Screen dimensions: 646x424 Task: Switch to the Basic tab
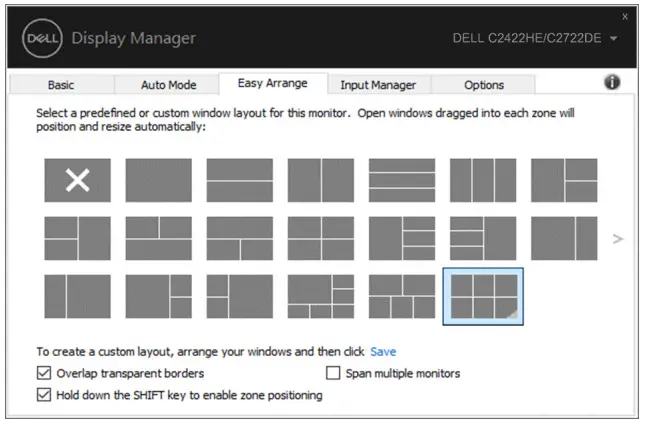60,85
